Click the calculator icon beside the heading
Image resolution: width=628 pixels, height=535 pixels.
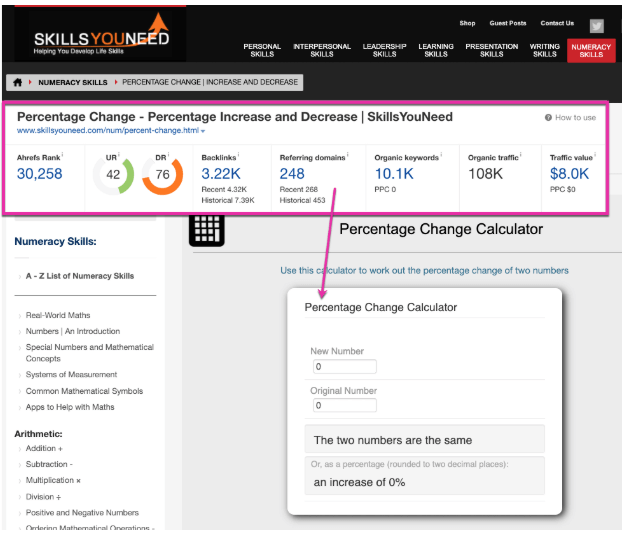(x=207, y=230)
